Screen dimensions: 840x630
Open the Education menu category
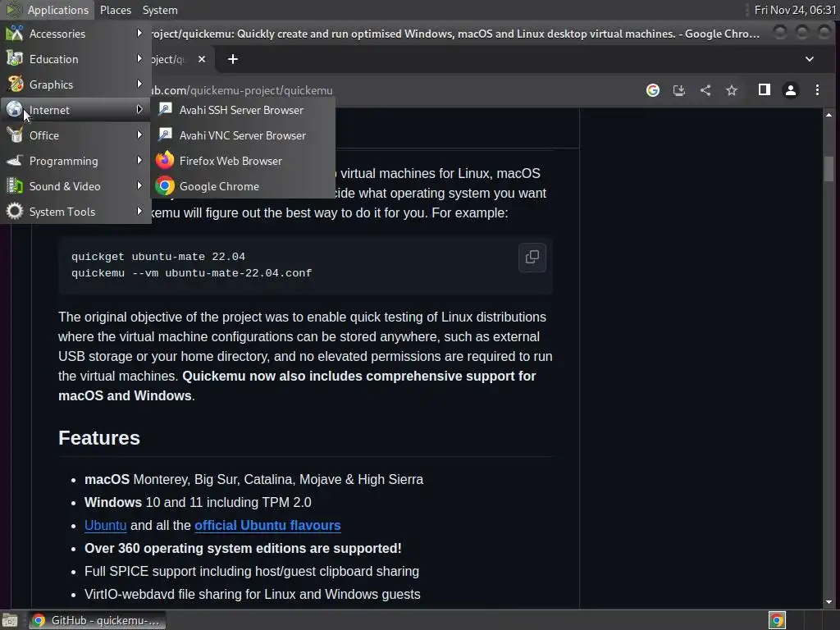tap(75, 59)
